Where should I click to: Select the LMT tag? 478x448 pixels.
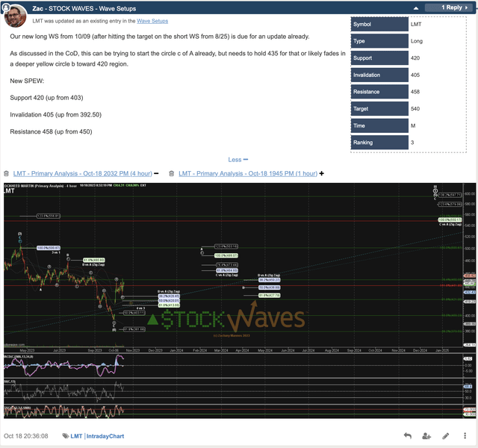coord(77,436)
